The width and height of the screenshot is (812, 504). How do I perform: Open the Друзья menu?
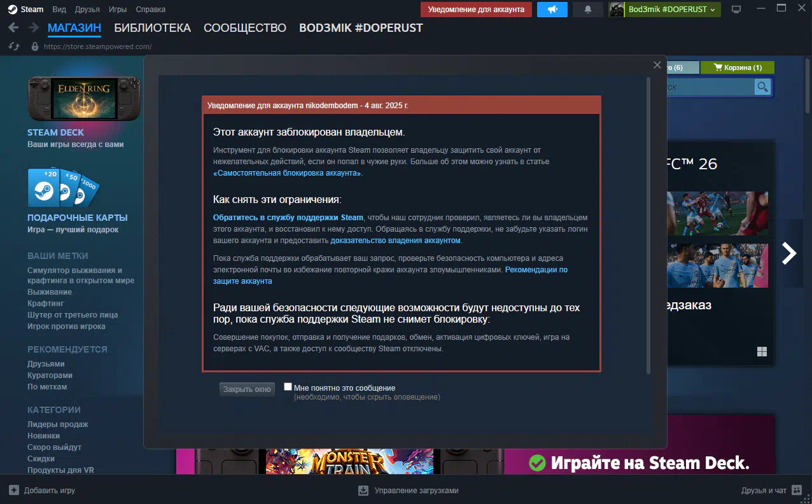[x=87, y=10]
